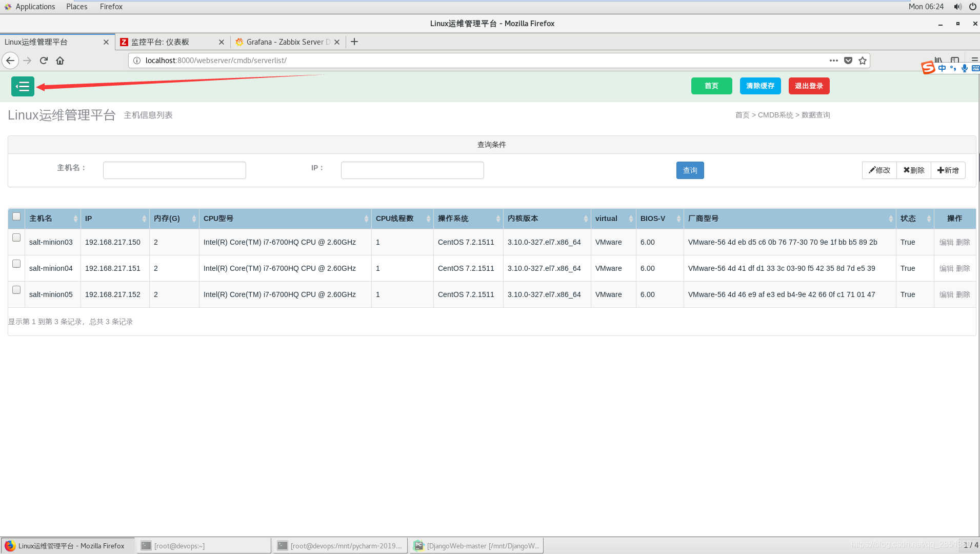Viewport: 980px width, 554px height.
Task: Open the Applications menu
Action: 35,7
